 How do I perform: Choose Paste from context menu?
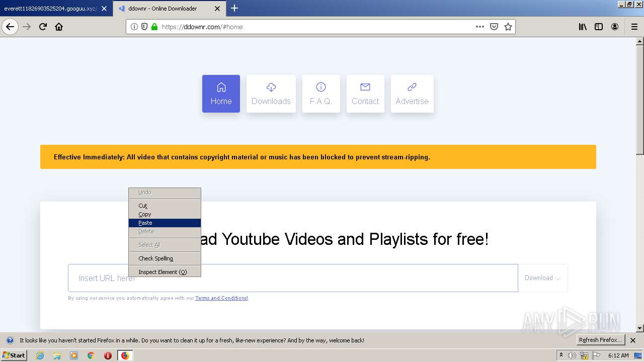click(165, 223)
